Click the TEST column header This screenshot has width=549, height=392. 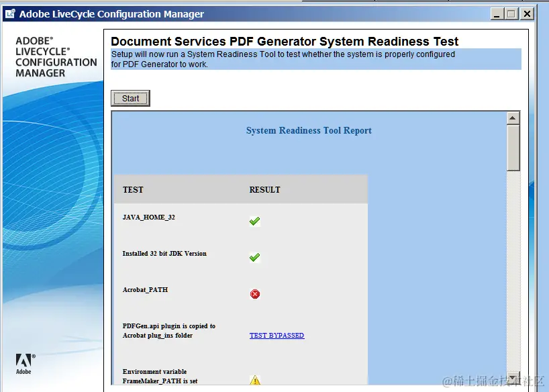tap(133, 189)
